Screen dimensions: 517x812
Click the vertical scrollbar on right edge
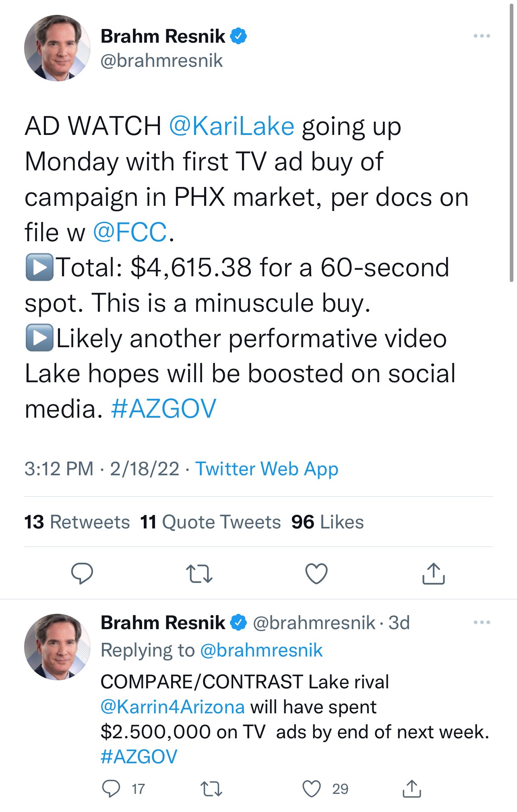tap(511, 141)
